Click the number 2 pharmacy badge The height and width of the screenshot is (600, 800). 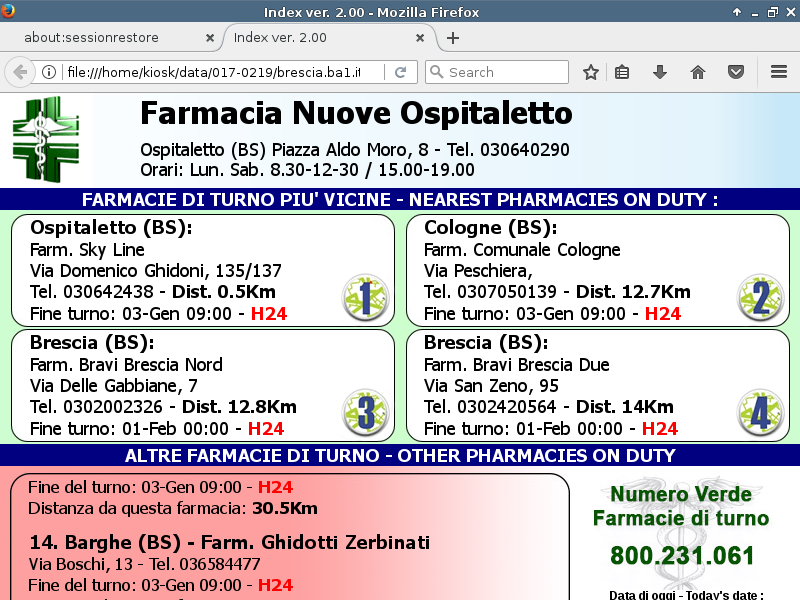760,297
